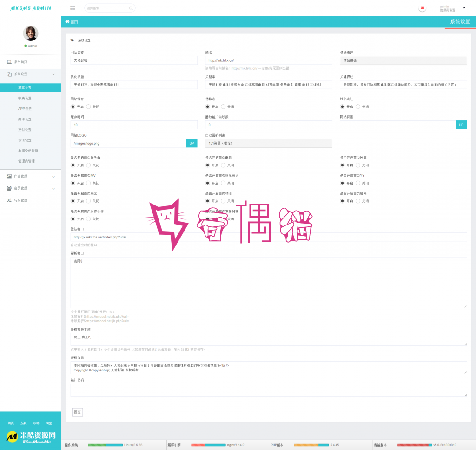Click the picture icon for 广告管理
The width and height of the screenshot is (476, 450).
(9, 176)
